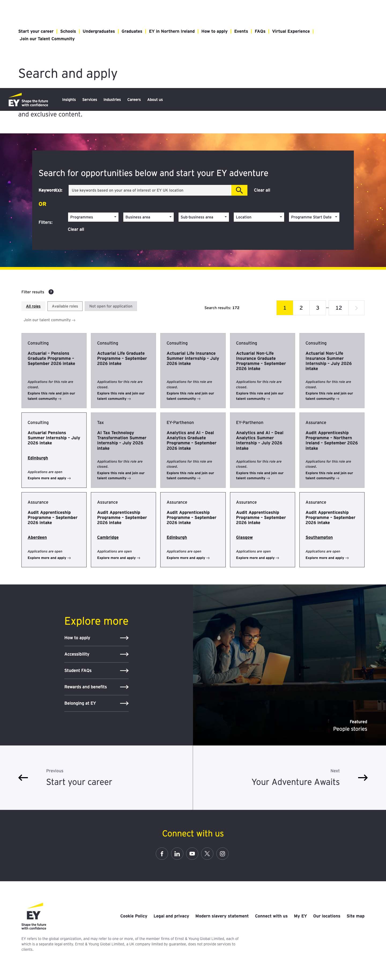This screenshot has height=980, width=386.
Task: Open Virtual Experience navigation link
Action: coord(291,32)
